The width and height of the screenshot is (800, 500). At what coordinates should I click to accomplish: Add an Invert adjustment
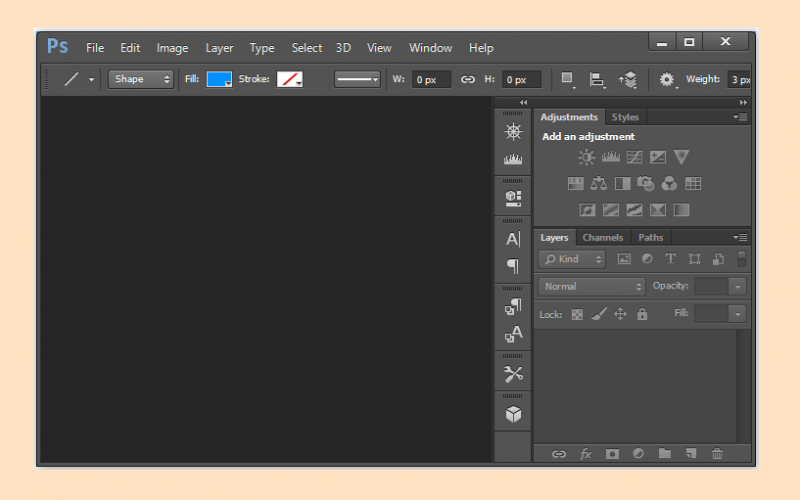point(587,210)
